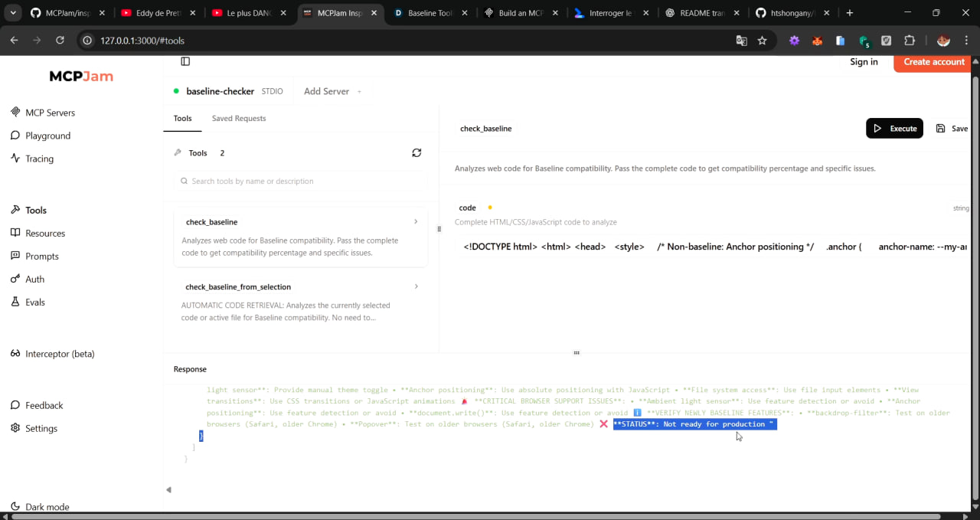Image resolution: width=980 pixels, height=520 pixels.
Task: Switch to the Tools tab
Action: [182, 119]
